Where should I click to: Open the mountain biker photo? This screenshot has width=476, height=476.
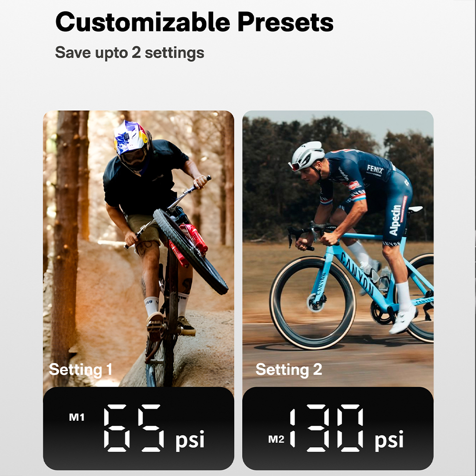click(x=139, y=248)
